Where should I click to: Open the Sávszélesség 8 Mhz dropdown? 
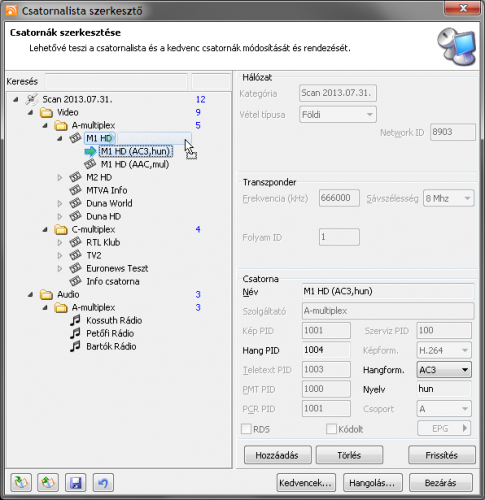[x=448, y=198]
